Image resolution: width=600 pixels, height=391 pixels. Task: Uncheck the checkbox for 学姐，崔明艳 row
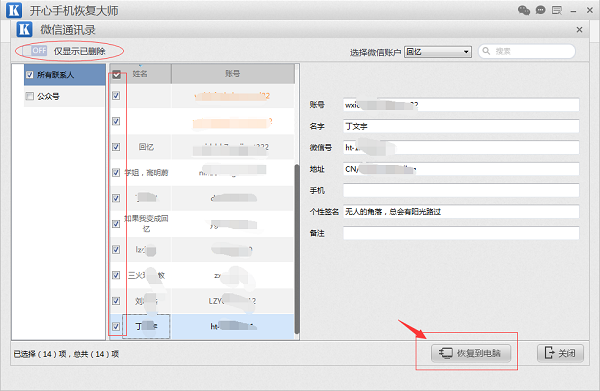[116, 173]
